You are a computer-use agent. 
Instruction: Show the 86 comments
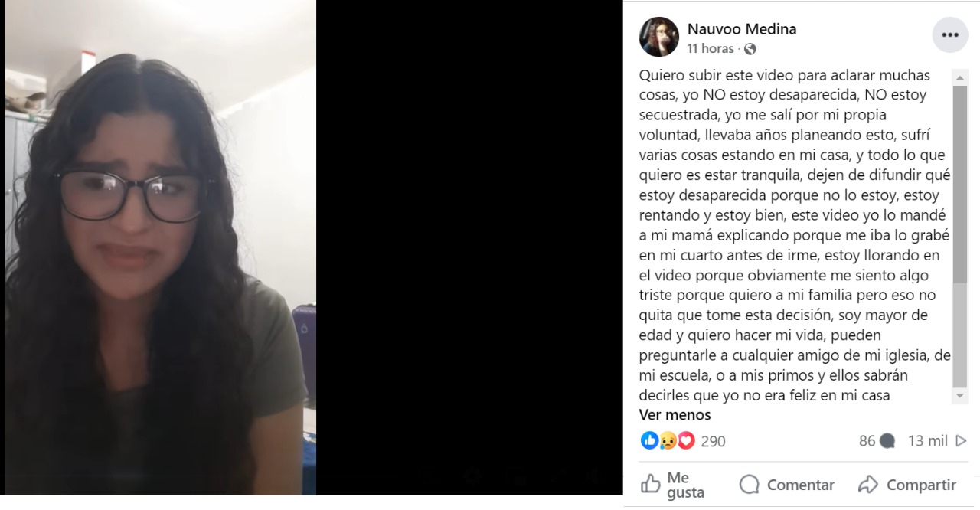(877, 441)
